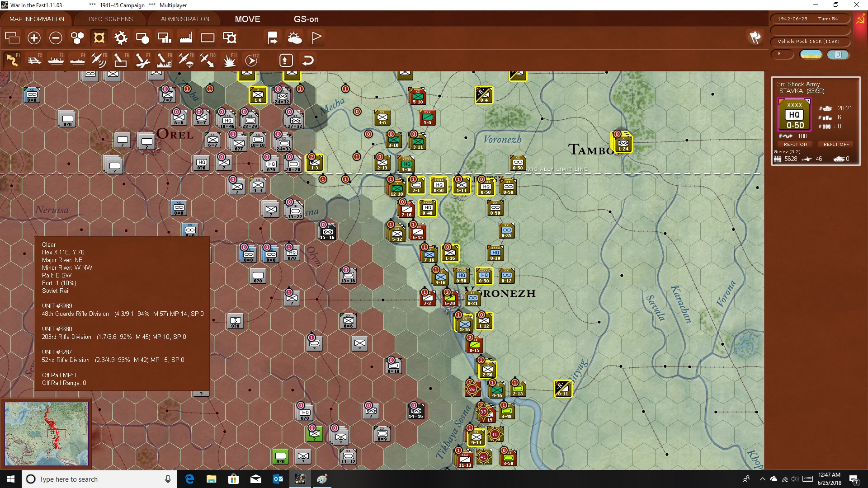868x488 pixels.
Task: Turn REFIT ON for 3rd Shock Army
Action: point(795,145)
